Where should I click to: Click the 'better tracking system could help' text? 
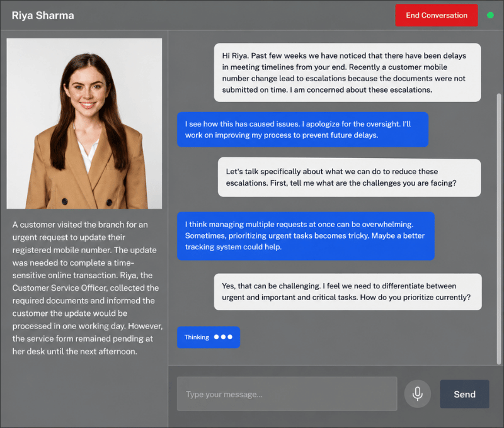305,241
